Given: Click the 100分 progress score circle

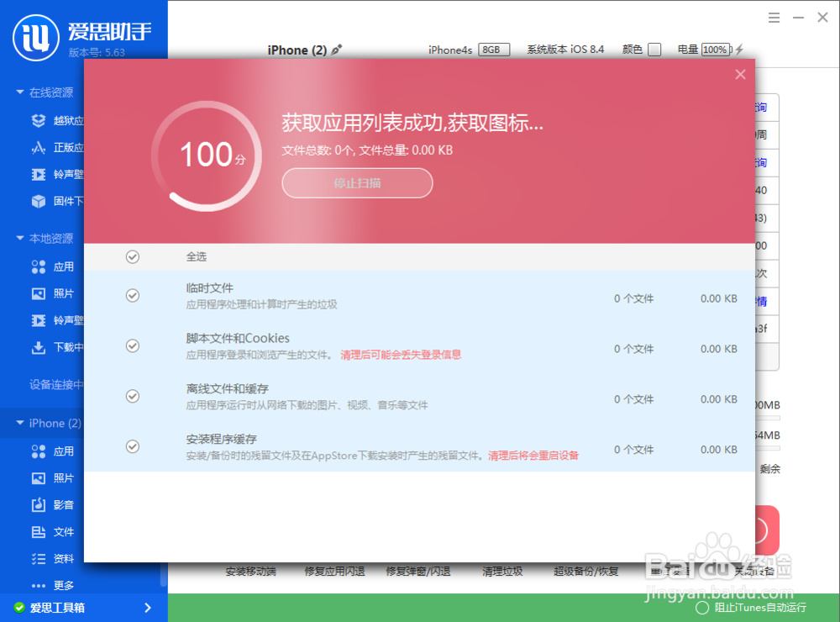Looking at the screenshot, I should [205, 155].
